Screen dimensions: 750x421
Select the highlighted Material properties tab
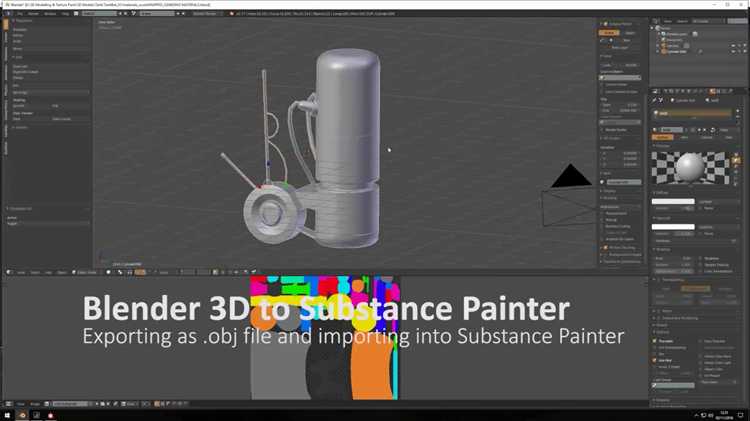(712, 91)
